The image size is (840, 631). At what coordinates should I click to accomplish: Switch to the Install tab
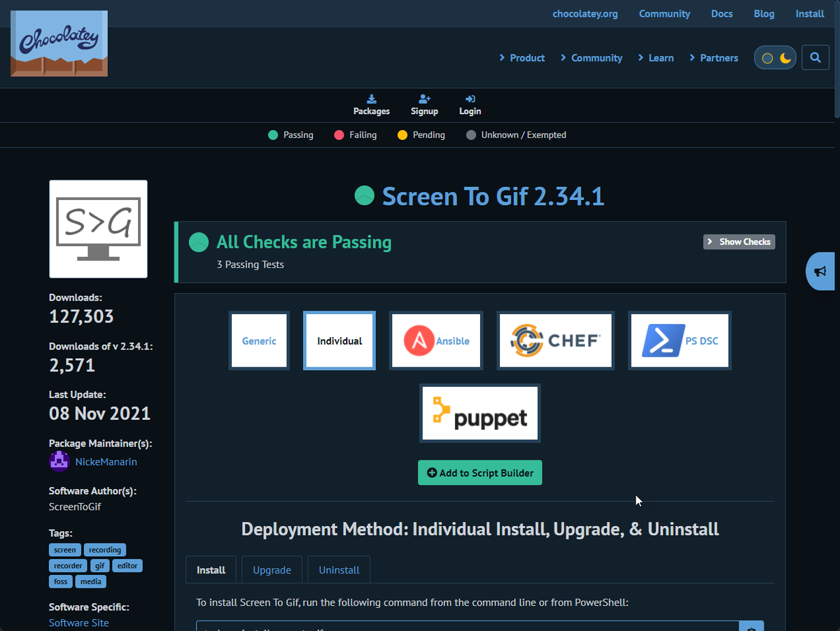click(x=211, y=570)
